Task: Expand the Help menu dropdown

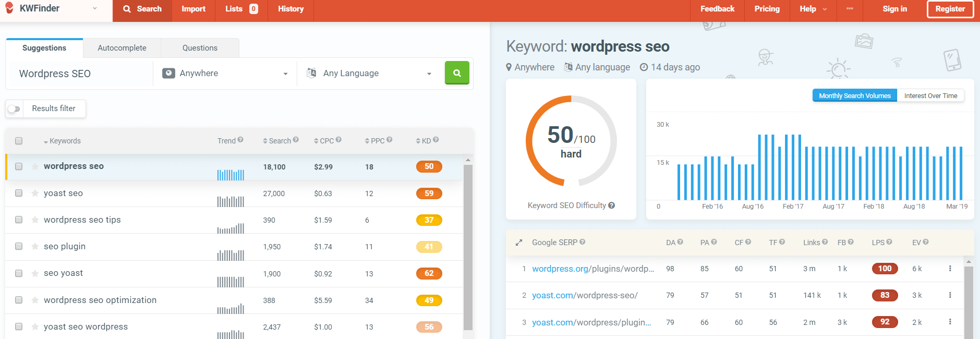Action: coord(813,9)
